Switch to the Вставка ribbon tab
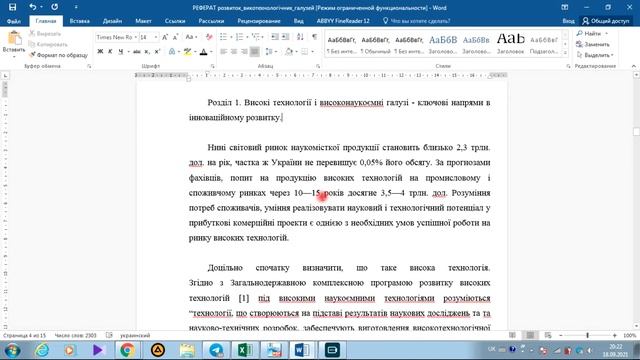The height and width of the screenshot is (360, 640). [x=80, y=21]
